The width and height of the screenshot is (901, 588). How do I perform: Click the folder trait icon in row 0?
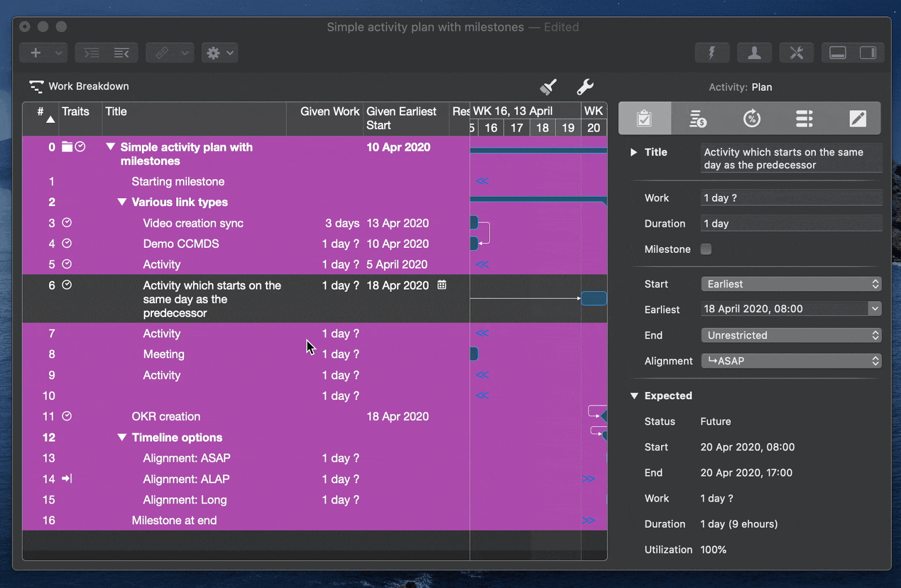(x=67, y=147)
